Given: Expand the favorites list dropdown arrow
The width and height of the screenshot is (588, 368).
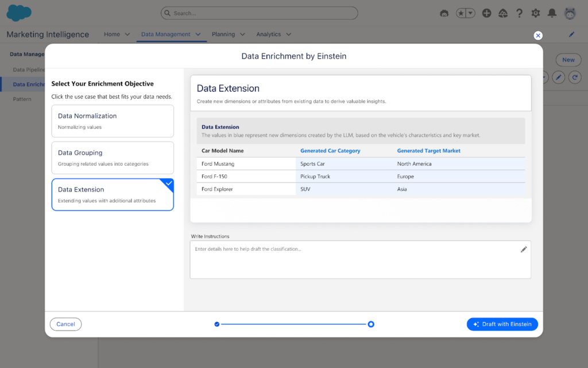Looking at the screenshot, I should coord(470,13).
